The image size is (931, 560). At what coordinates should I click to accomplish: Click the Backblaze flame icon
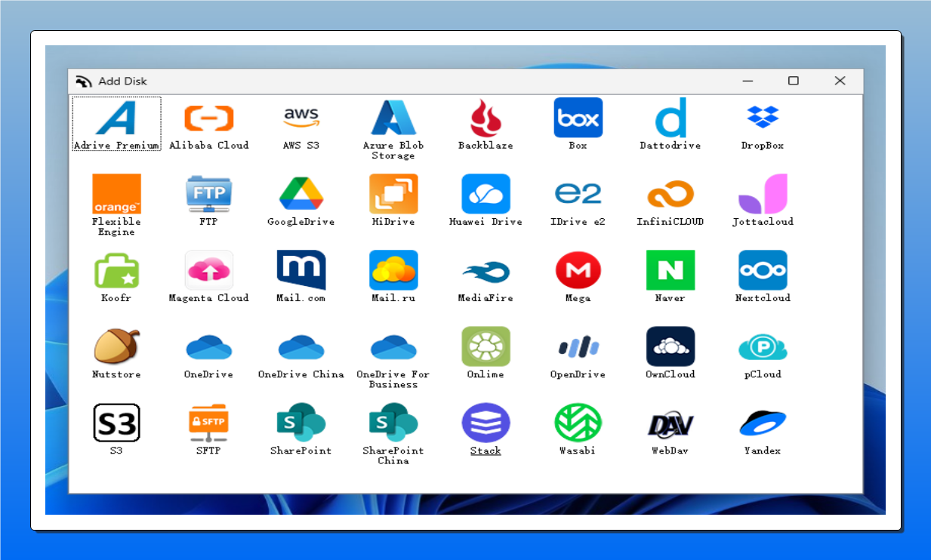486,118
